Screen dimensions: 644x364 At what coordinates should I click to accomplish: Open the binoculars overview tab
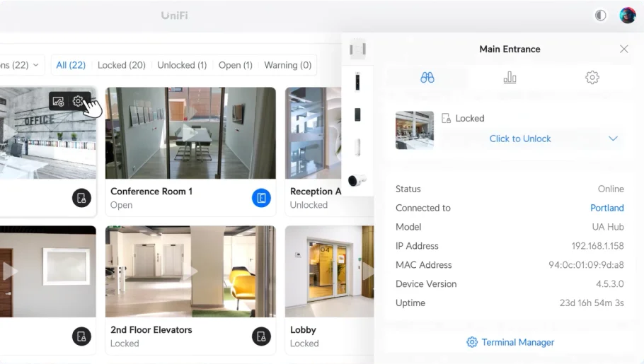(x=427, y=78)
